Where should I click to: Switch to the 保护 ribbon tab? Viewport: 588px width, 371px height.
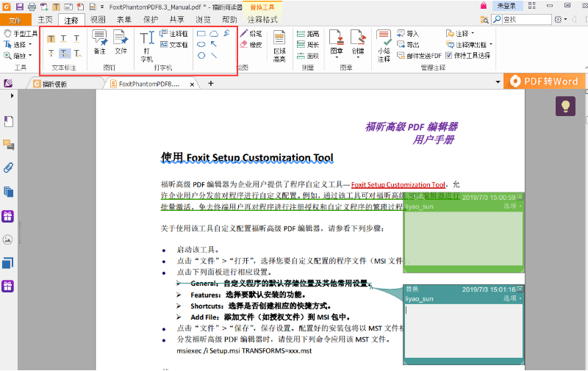pos(151,20)
